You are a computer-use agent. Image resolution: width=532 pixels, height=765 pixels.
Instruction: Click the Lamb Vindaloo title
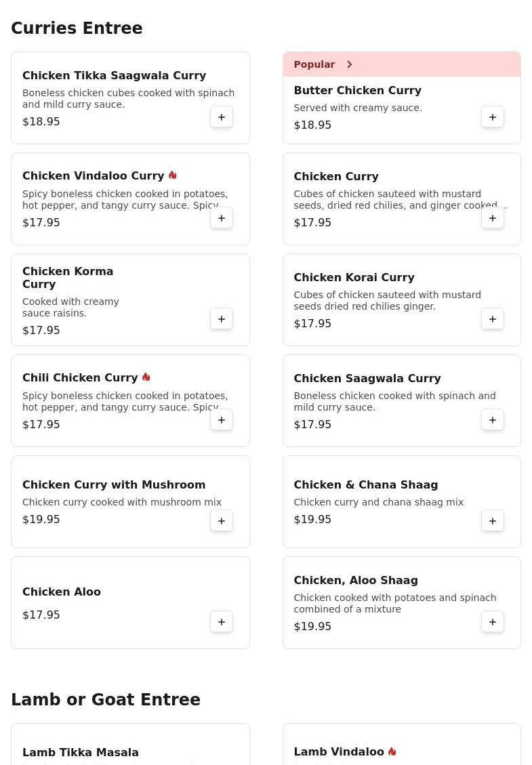[339, 751]
